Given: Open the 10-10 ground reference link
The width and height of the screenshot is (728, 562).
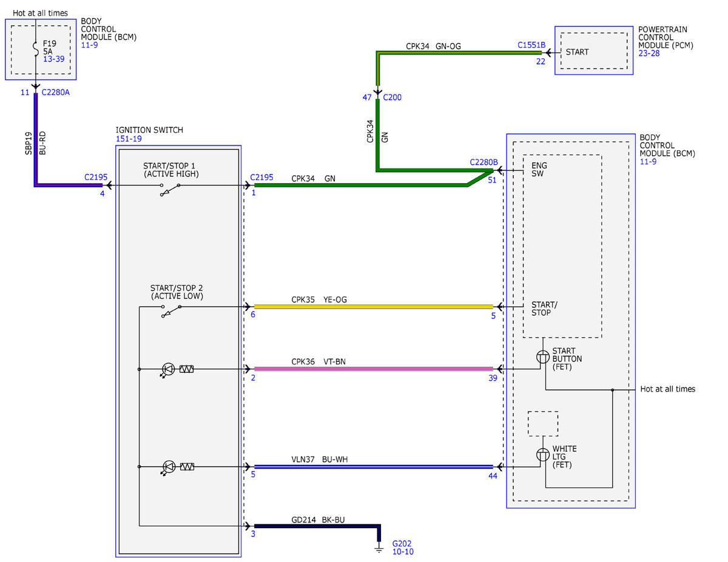Looking at the screenshot, I should tap(403, 552).
